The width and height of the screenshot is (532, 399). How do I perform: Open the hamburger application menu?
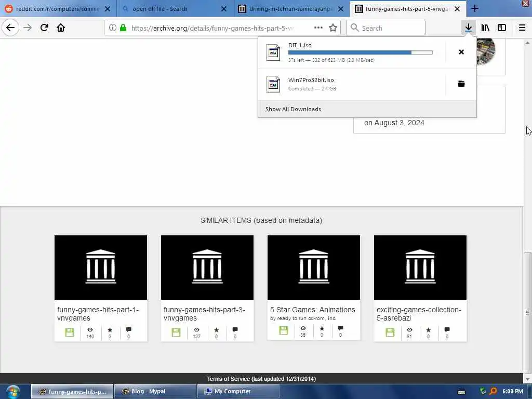(522, 28)
